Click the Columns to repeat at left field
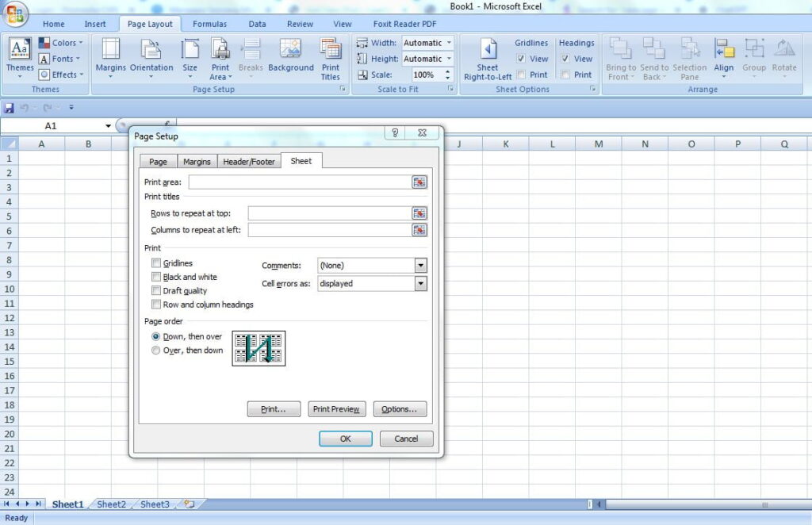 (x=330, y=230)
